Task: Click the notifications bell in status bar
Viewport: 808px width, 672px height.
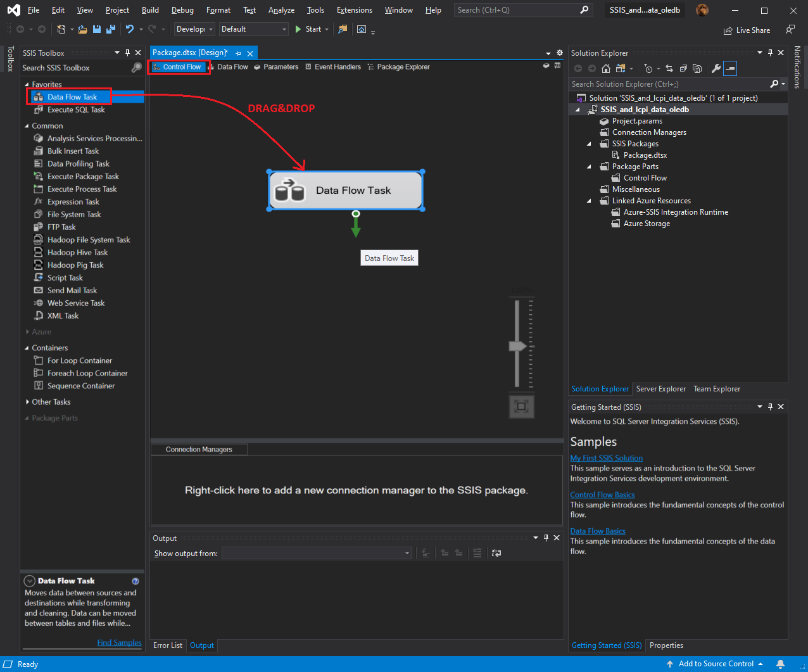Action: click(781, 664)
